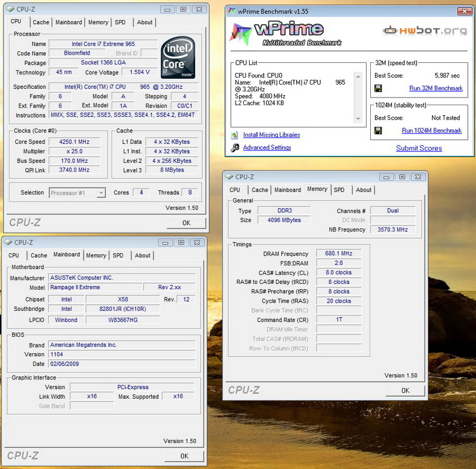Viewport: 476px width, 469px height.
Task: Click the motherboard model Rampage II Extreme
Action: [x=95, y=287]
